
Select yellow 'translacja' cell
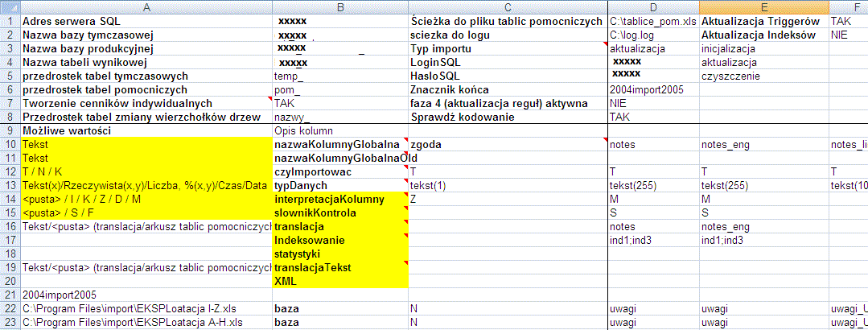(340, 226)
